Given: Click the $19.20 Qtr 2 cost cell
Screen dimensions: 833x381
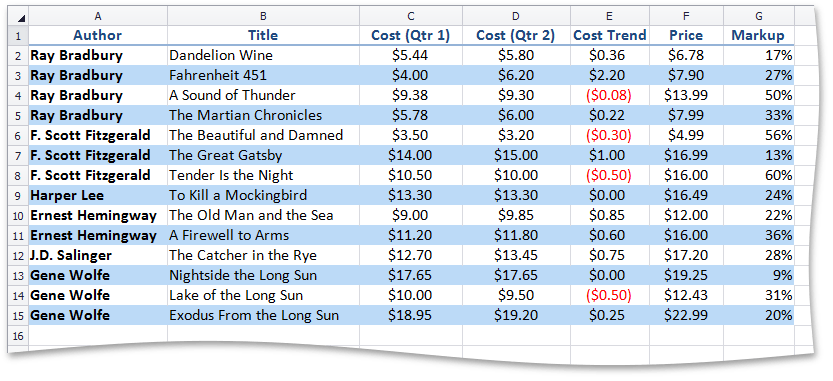Looking at the screenshot, I should (516, 316).
